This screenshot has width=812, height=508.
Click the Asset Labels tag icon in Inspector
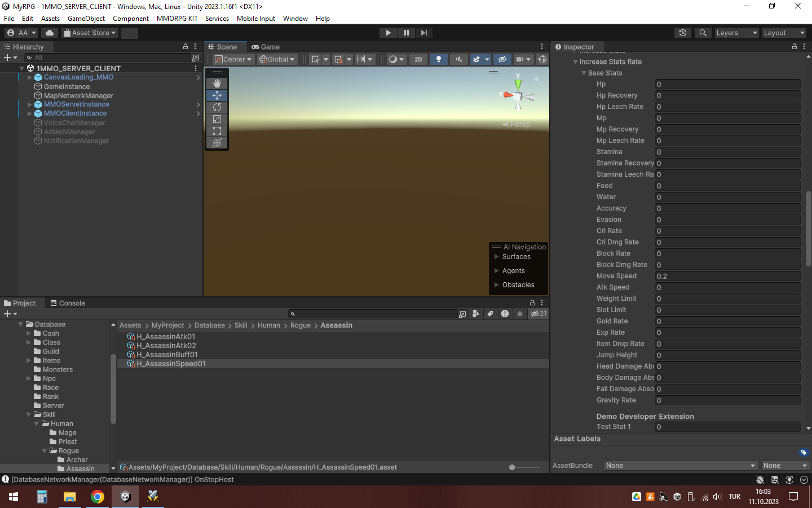pos(804,453)
